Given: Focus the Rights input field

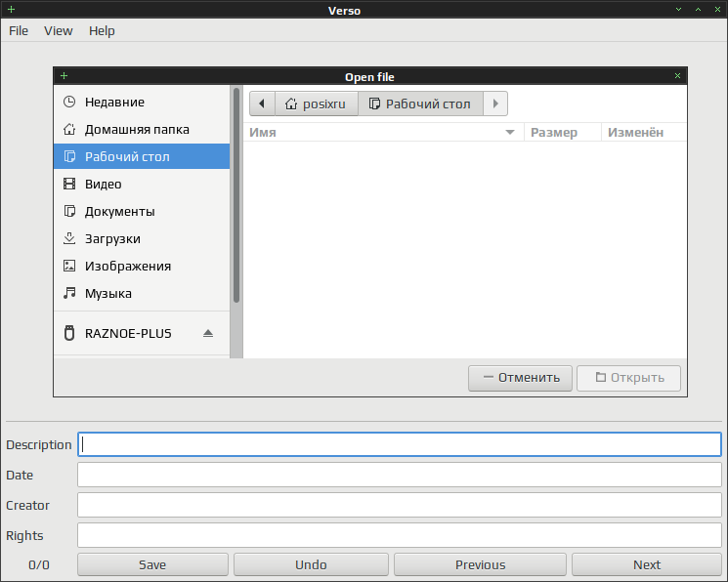Looking at the screenshot, I should (400, 535).
